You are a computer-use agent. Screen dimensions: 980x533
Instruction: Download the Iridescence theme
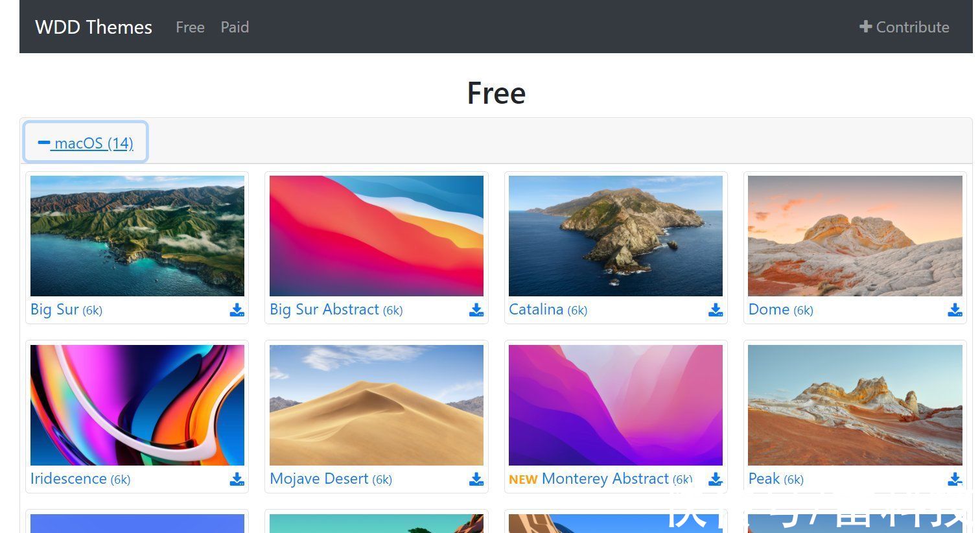pyautogui.click(x=237, y=479)
